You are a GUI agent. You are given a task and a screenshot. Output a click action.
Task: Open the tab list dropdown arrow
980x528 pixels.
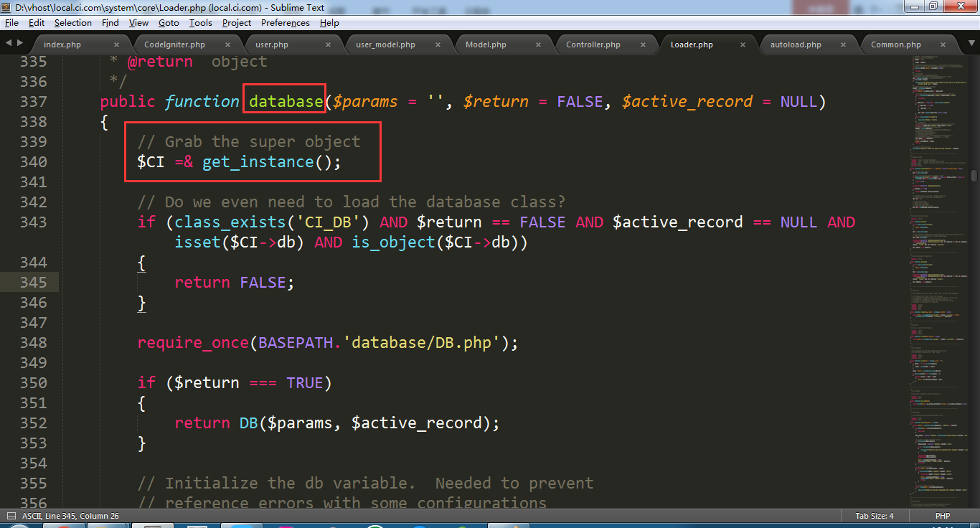click(x=970, y=44)
